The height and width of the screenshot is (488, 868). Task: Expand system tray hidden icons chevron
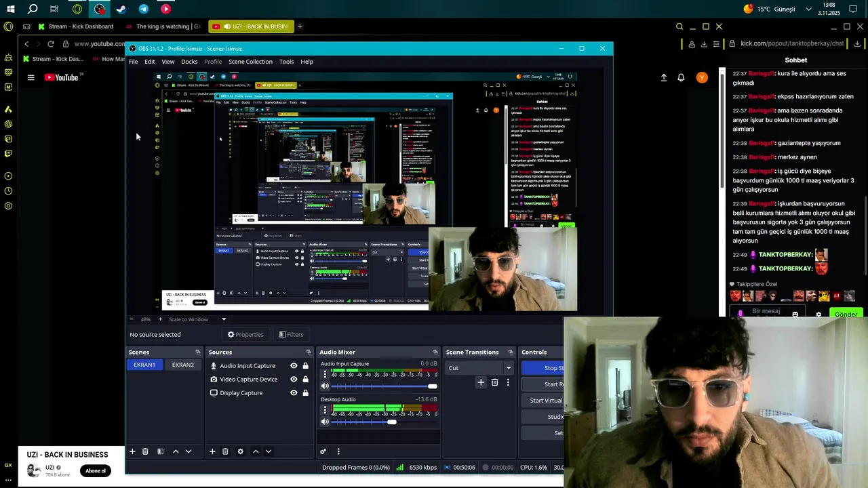coord(808,9)
